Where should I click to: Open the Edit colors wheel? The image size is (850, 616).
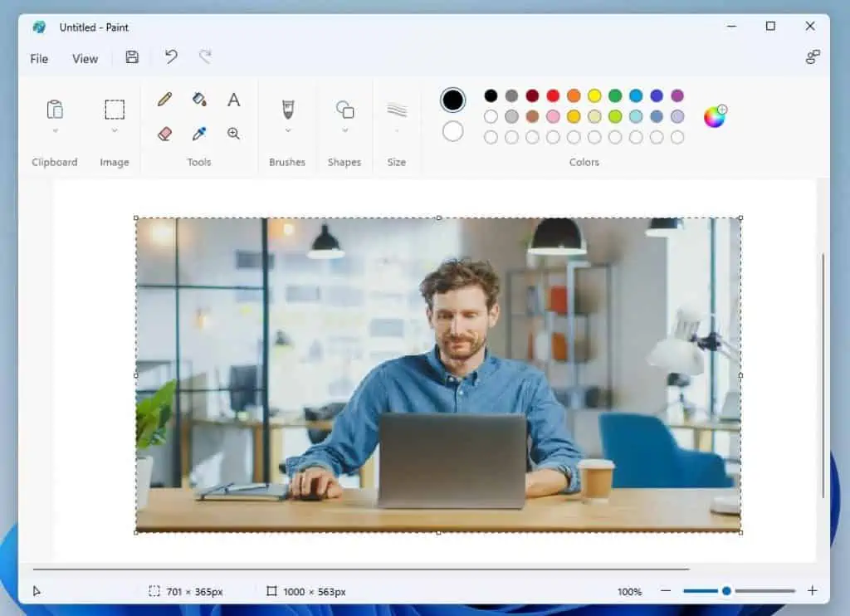point(715,116)
